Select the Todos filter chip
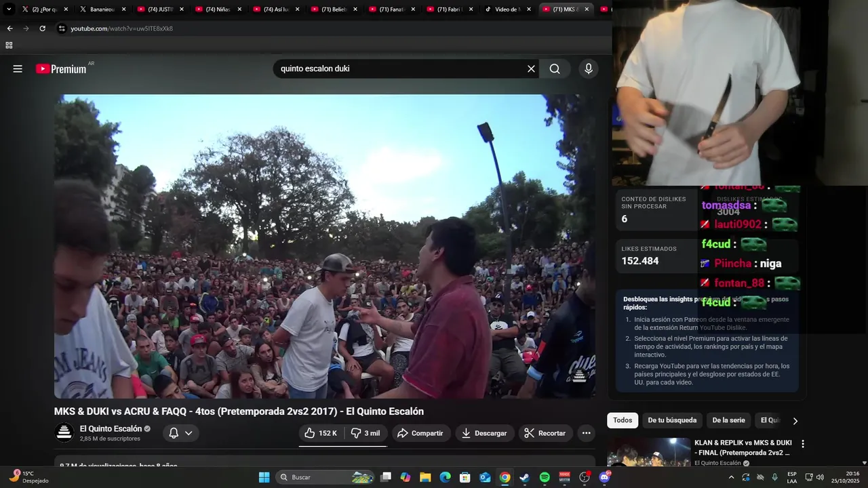 coord(623,420)
